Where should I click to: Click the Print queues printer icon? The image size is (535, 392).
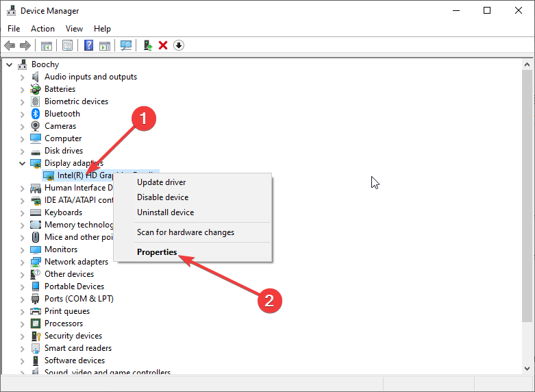[36, 311]
